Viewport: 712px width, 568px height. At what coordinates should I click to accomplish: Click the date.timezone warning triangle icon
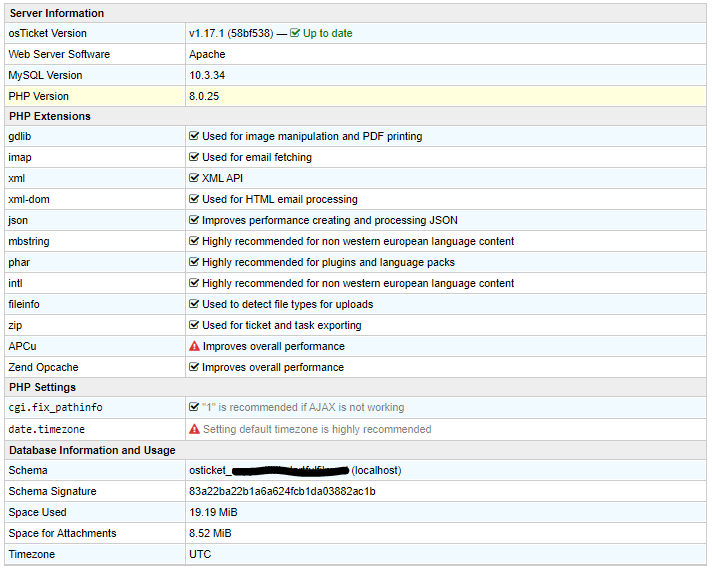[195, 430]
